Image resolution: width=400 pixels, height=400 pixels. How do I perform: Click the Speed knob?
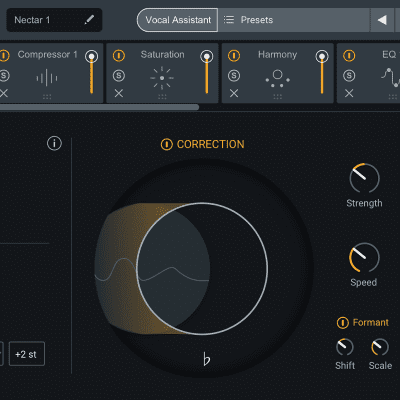coord(364,257)
